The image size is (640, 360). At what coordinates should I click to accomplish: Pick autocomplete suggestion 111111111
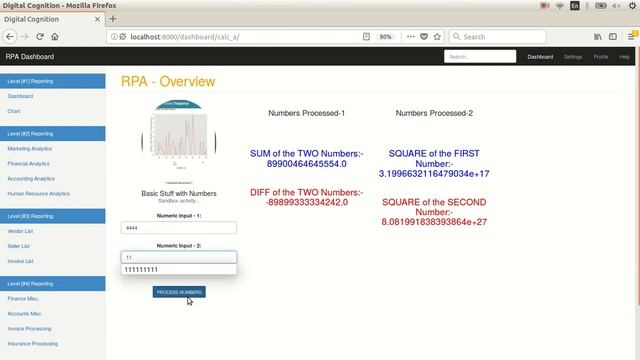click(x=179, y=269)
